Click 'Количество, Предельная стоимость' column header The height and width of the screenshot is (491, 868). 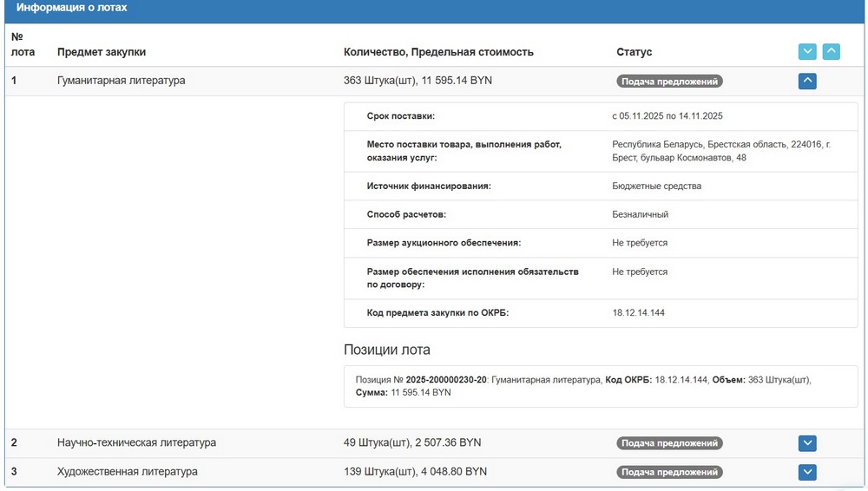coord(438,52)
